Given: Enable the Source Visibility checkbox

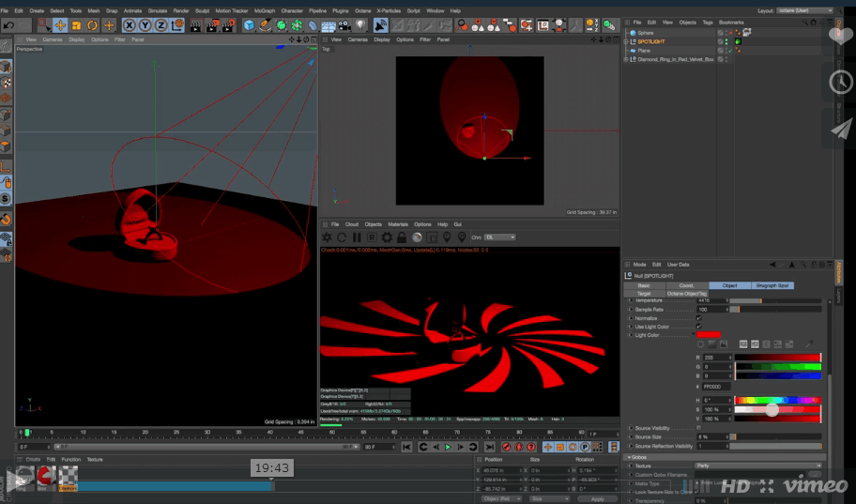Looking at the screenshot, I should pyautogui.click(x=698, y=428).
